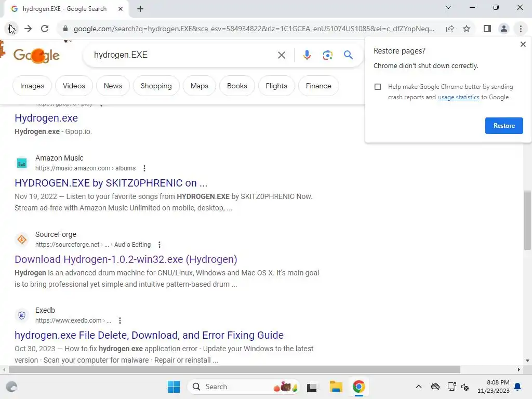Viewport: 532px width, 399px height.
Task: Open Chrome profile avatar menu
Action: coord(504,29)
